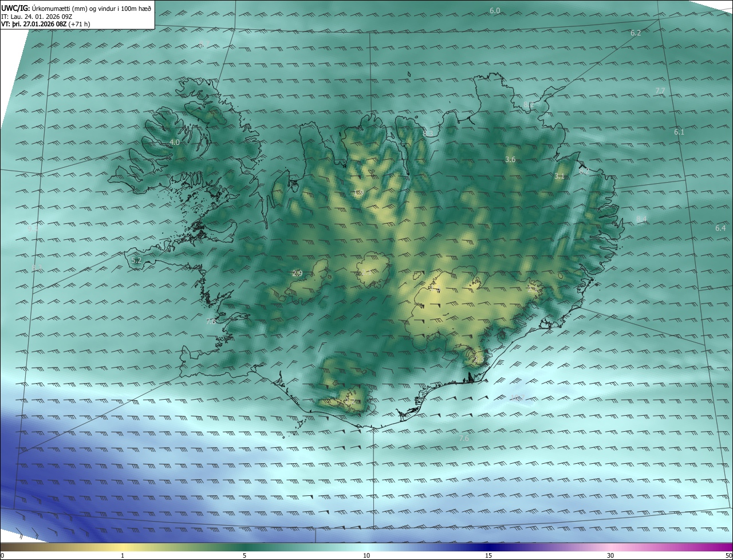
Task: Click the colorbar tick label 10
Action: click(366, 555)
